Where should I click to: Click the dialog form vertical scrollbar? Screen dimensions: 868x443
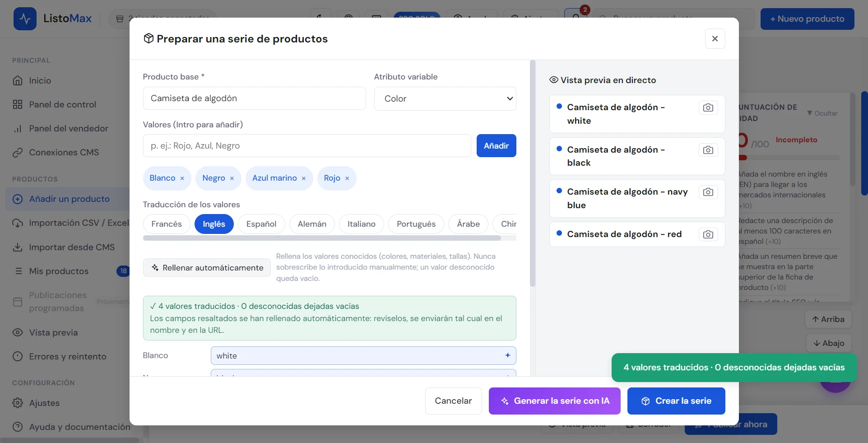[533, 174]
